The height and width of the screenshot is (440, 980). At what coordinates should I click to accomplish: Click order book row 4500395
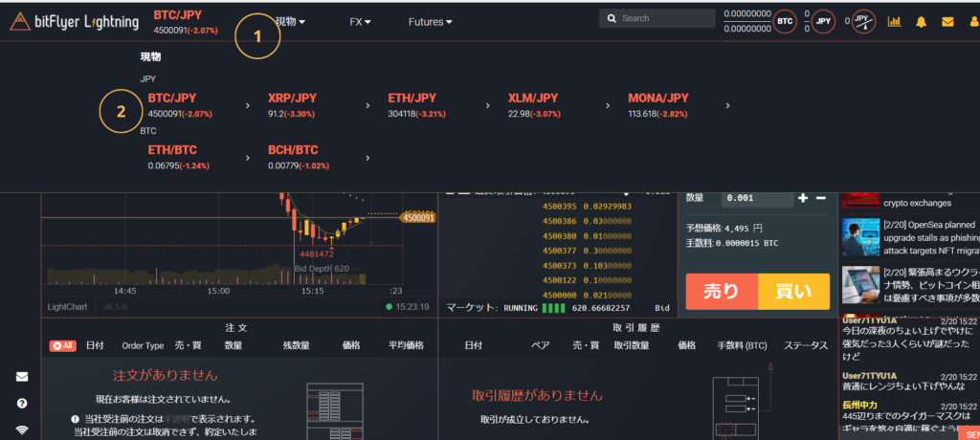(588, 207)
